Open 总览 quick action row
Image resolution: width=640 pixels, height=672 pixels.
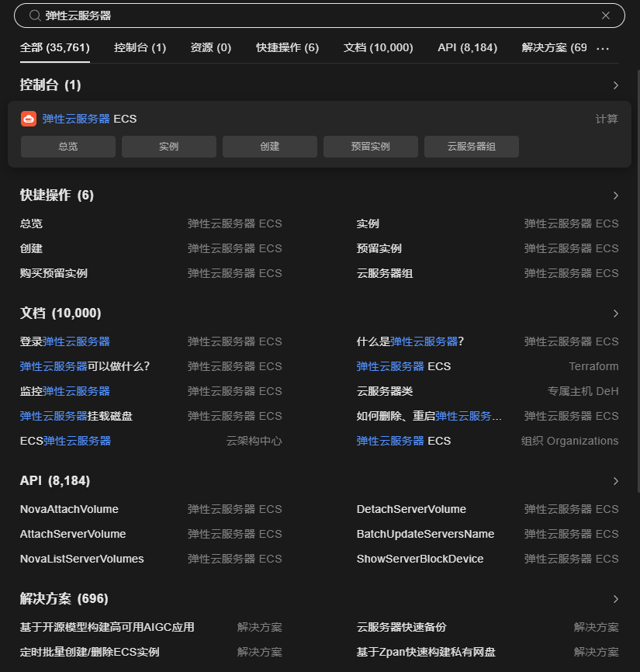click(150, 223)
